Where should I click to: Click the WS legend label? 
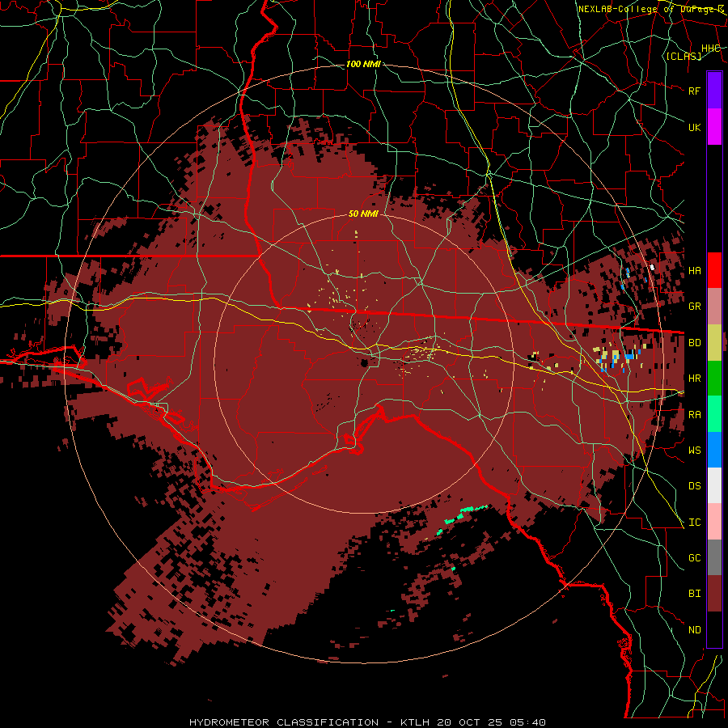click(x=694, y=450)
